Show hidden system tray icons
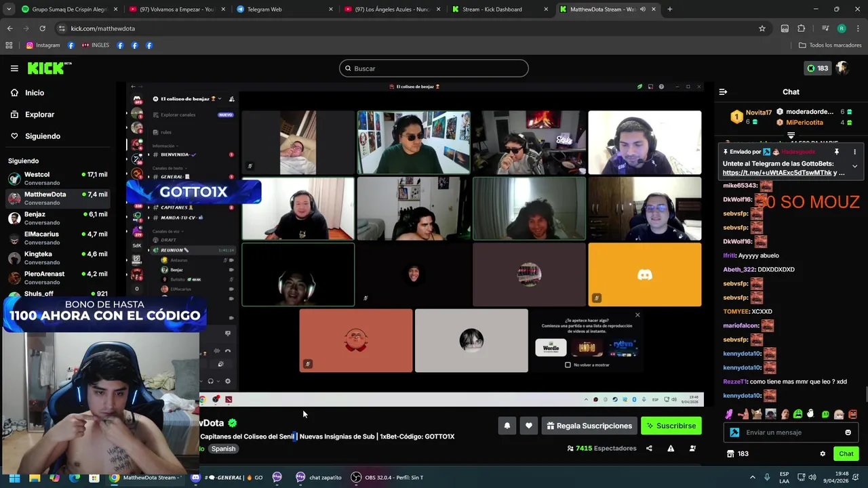Screen dimensions: 868x488 click(753, 477)
